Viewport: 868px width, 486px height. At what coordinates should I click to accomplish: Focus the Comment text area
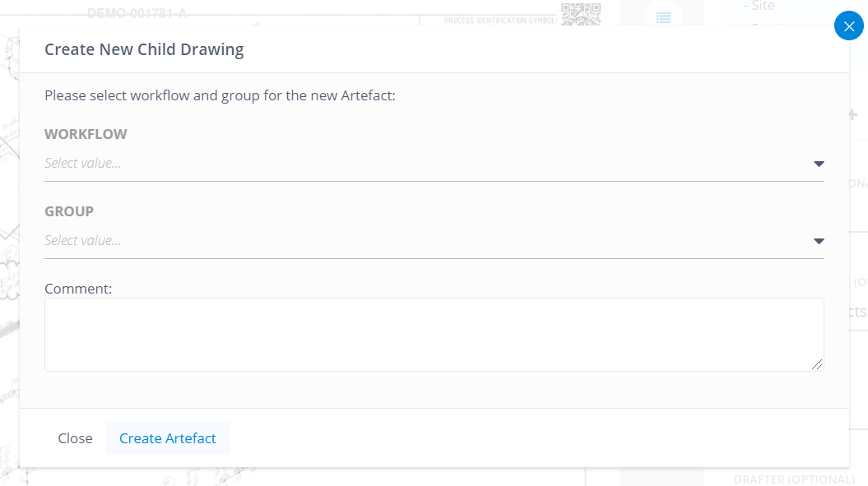click(x=434, y=335)
